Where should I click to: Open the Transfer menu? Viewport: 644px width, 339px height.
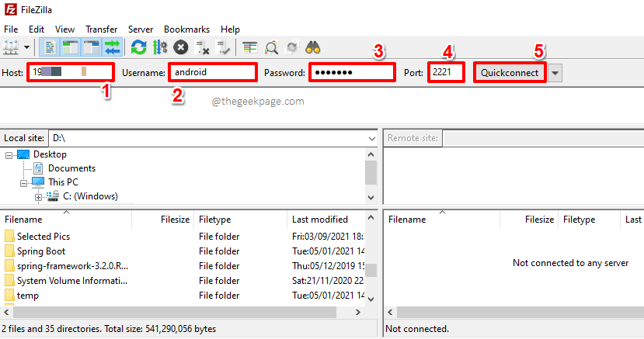[102, 29]
